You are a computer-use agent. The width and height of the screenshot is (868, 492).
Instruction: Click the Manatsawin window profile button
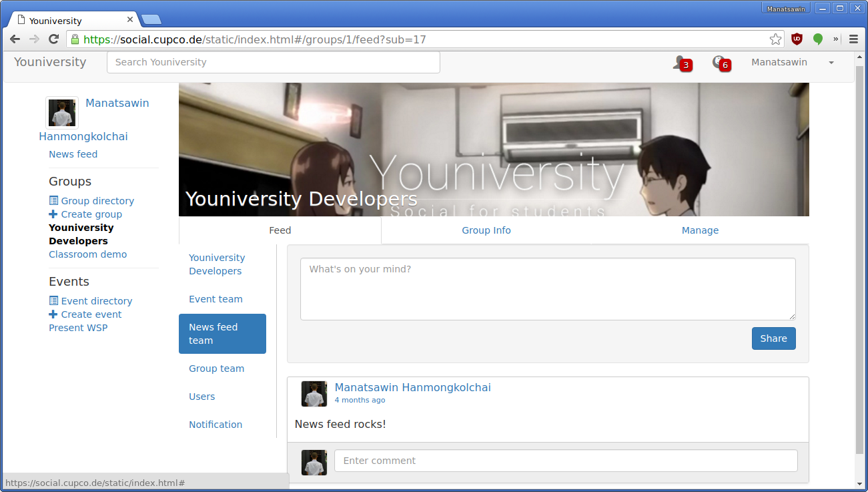tap(786, 9)
